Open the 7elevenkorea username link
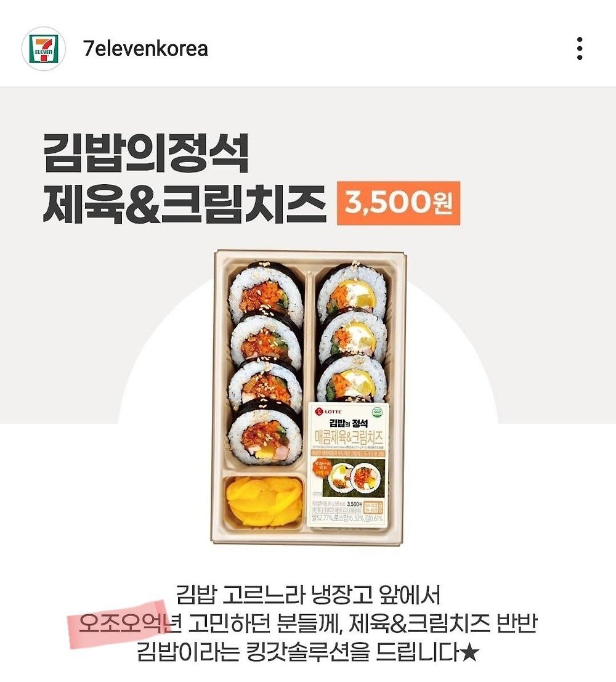 tap(145, 49)
